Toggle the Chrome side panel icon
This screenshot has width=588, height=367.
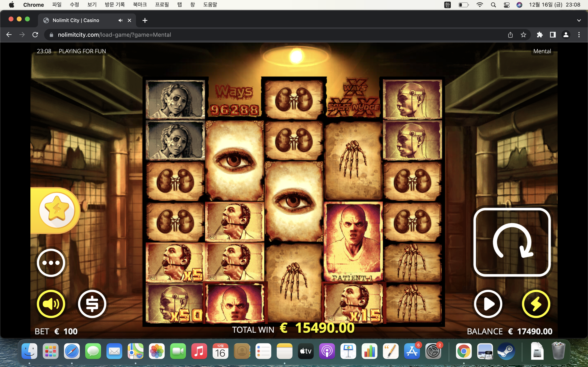553,35
